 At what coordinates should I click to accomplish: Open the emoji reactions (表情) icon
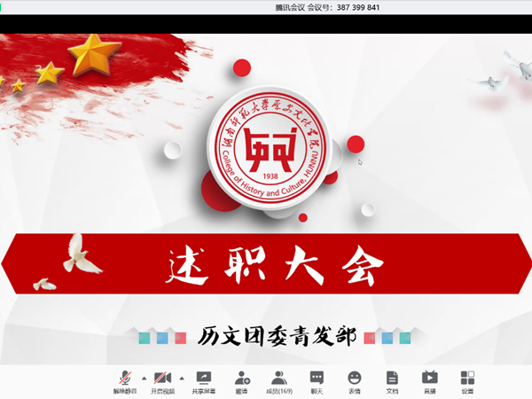pos(355,380)
